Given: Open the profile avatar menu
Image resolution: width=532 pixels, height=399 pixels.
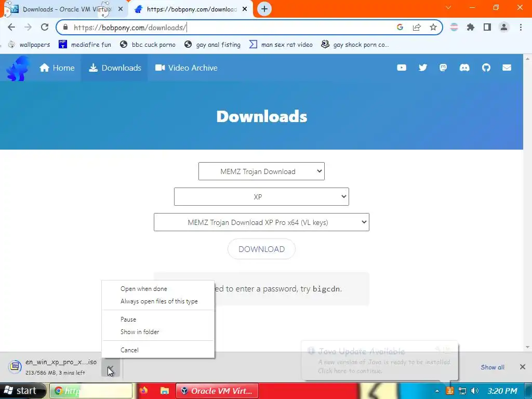Looking at the screenshot, I should click(504, 27).
